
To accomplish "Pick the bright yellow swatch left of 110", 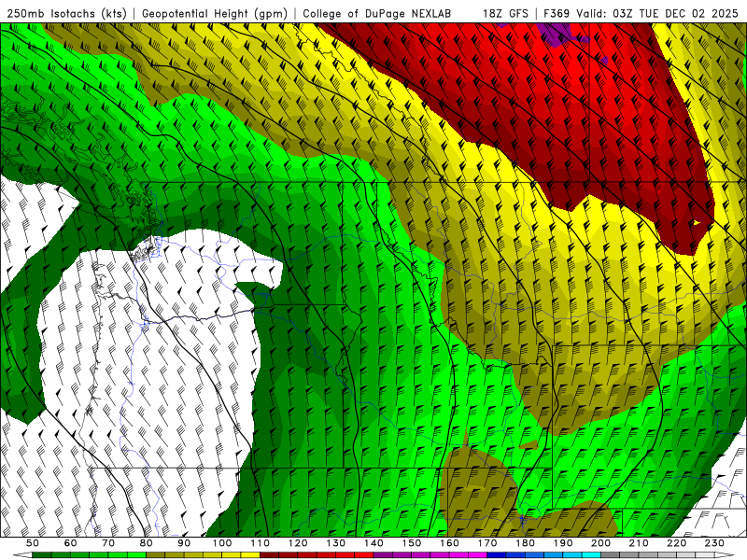I will coord(250,554).
